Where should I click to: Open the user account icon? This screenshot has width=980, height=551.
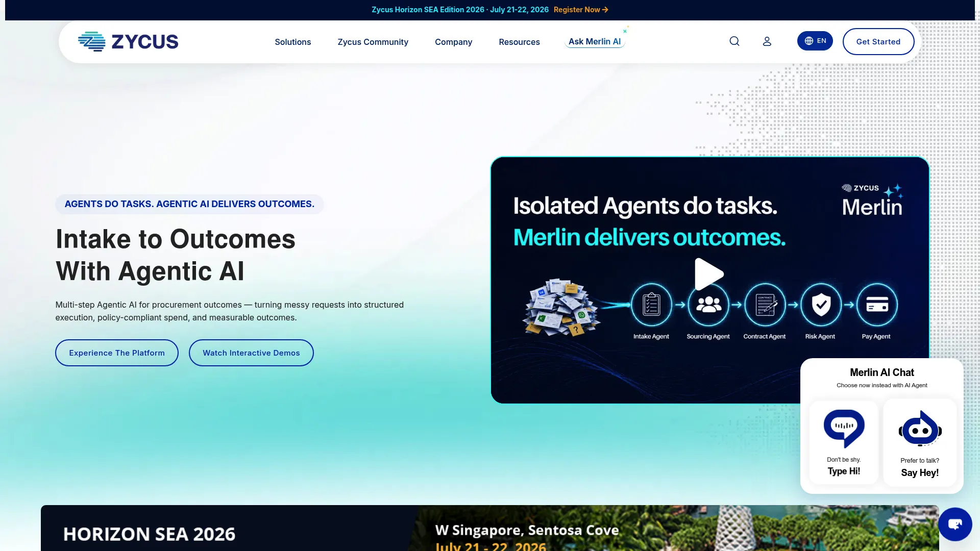click(767, 41)
